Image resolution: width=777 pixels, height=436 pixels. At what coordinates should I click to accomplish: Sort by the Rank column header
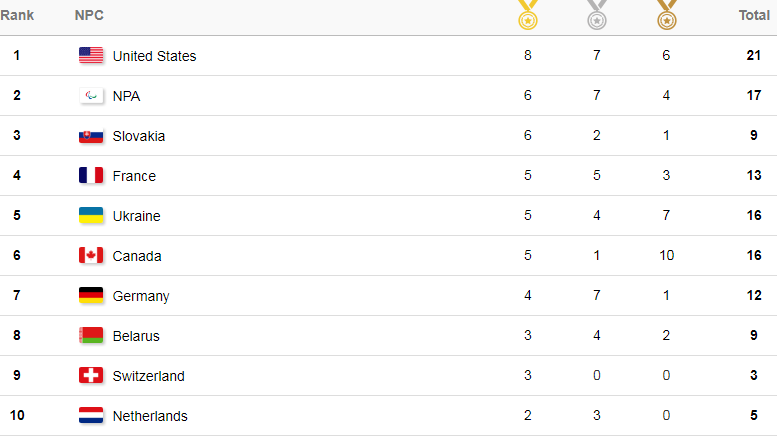[x=17, y=15]
